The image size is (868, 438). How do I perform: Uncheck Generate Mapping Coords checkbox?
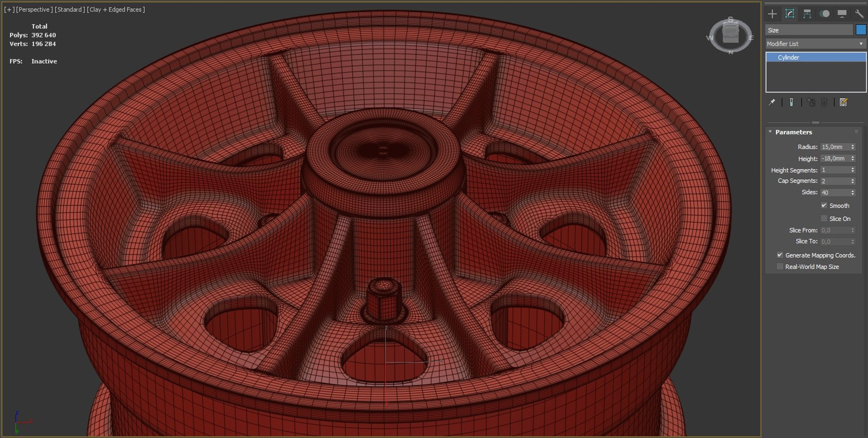pos(780,255)
